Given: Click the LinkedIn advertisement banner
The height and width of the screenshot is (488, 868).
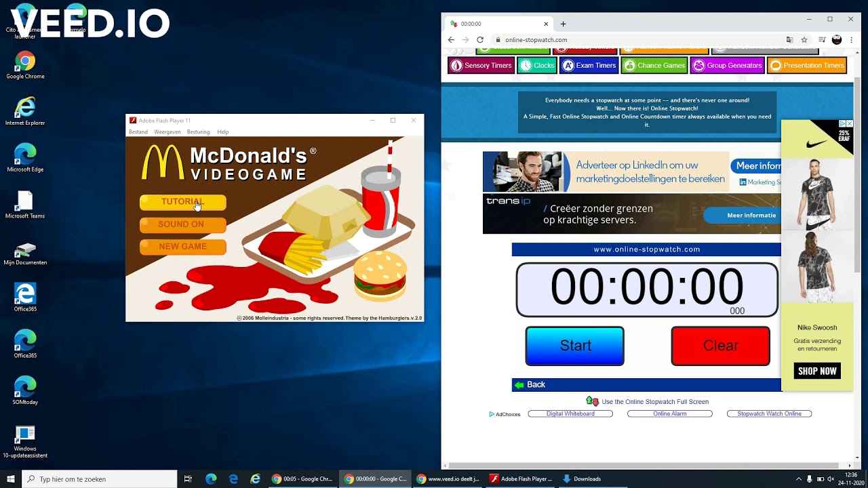Looking at the screenshot, I should [631, 171].
